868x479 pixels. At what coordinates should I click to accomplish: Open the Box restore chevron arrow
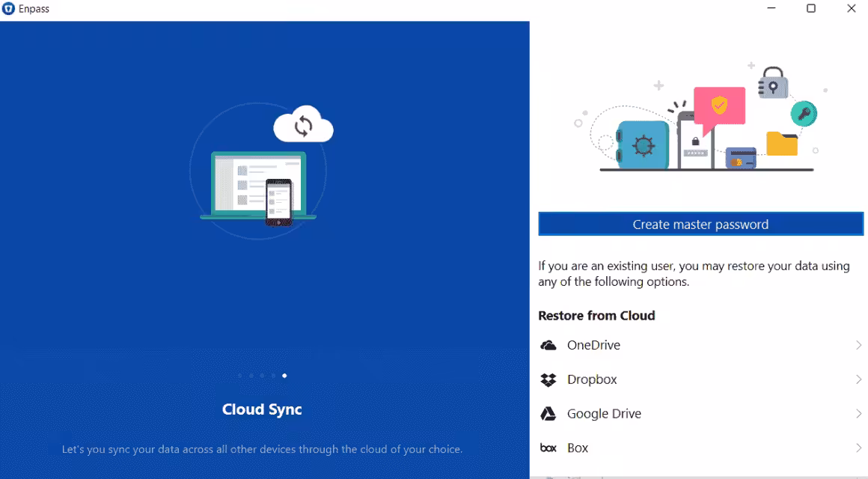tap(858, 448)
